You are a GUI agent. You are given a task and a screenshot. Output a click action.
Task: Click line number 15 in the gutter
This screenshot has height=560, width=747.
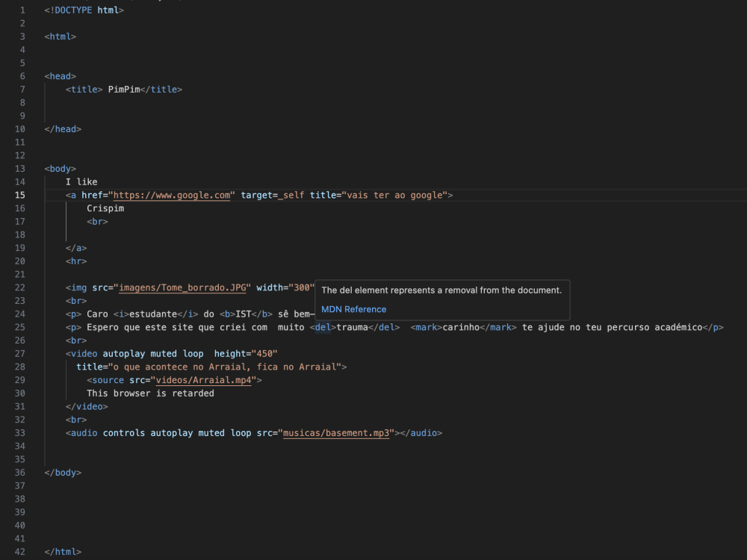click(19, 195)
